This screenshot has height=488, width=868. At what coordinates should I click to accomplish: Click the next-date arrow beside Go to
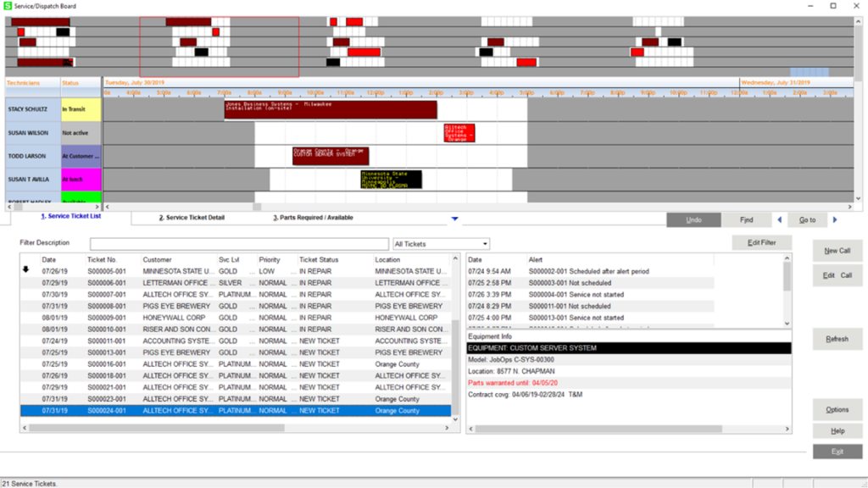click(x=835, y=219)
